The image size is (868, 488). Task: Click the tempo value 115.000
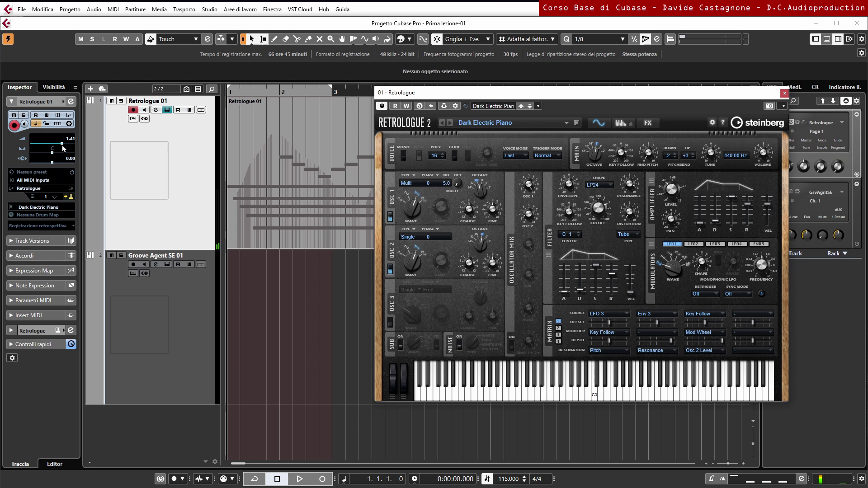tap(508, 479)
